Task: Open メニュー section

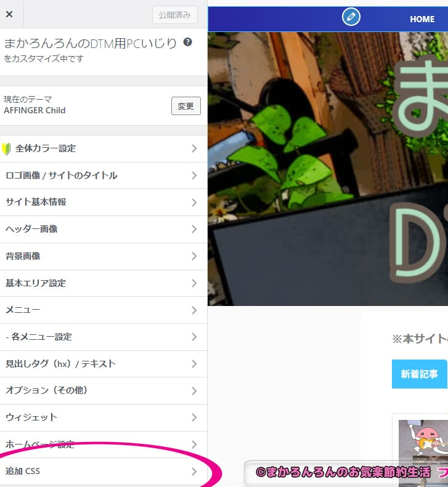Action: point(104,310)
